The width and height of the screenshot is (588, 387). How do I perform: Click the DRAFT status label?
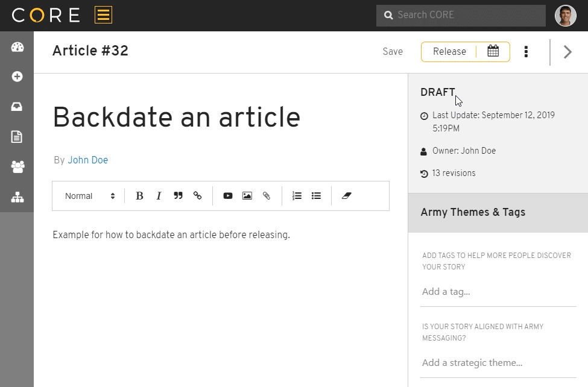click(x=438, y=92)
